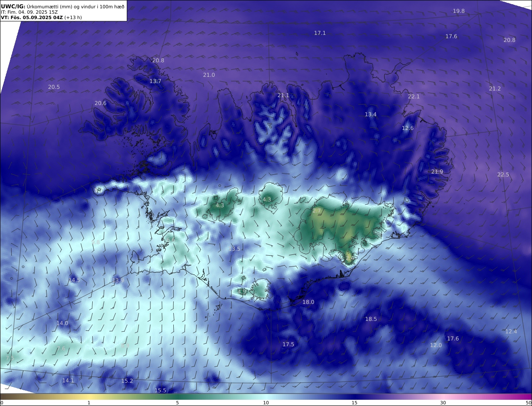Image resolution: width=532 pixels, height=406 pixels.
Task: Select the 17.1 map value
Action: [320, 33]
